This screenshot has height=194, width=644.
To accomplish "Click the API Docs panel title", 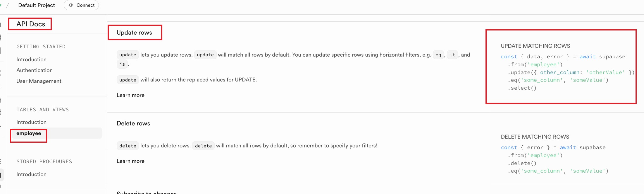I will coord(31,24).
